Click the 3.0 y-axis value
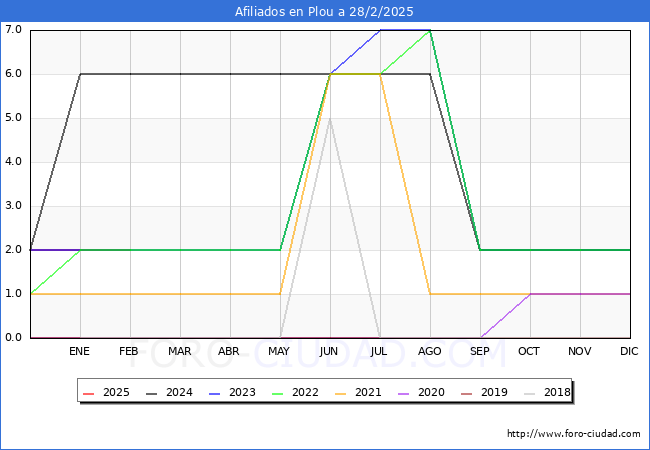The height and width of the screenshot is (450, 650). (13, 206)
